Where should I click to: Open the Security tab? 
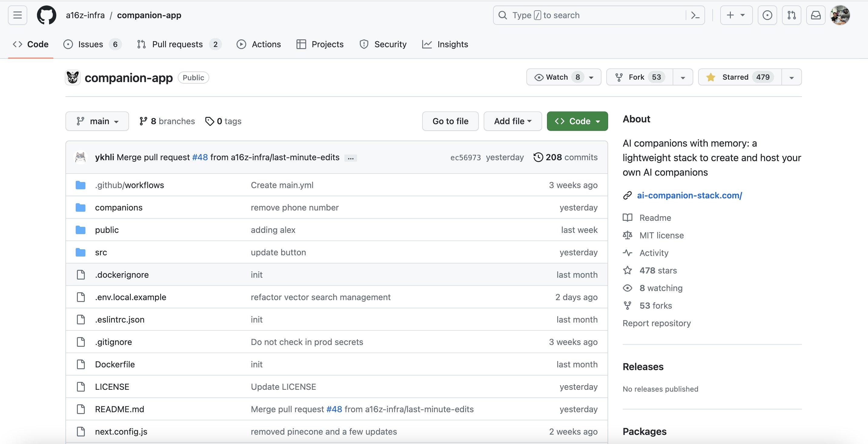coord(383,44)
